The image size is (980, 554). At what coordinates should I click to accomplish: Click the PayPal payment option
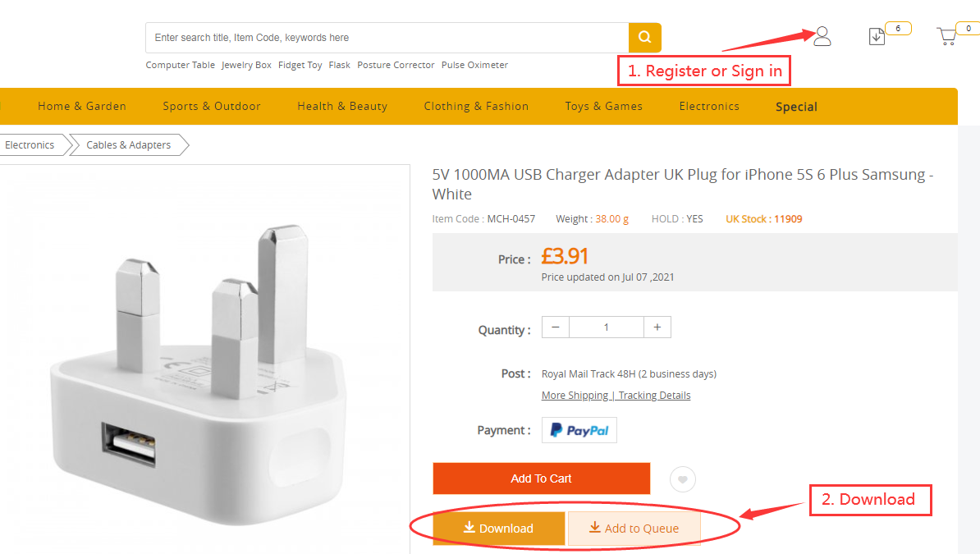tap(579, 430)
